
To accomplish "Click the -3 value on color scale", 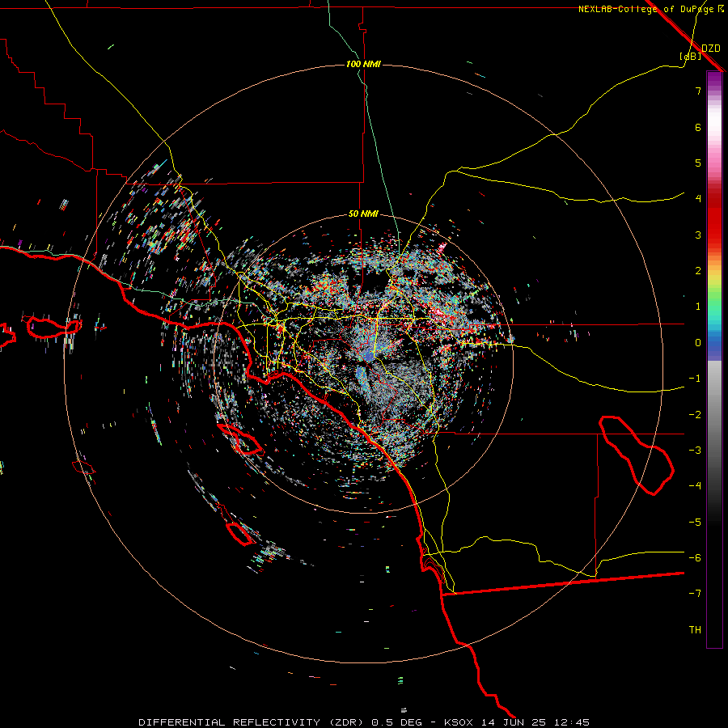I will click(x=695, y=451).
